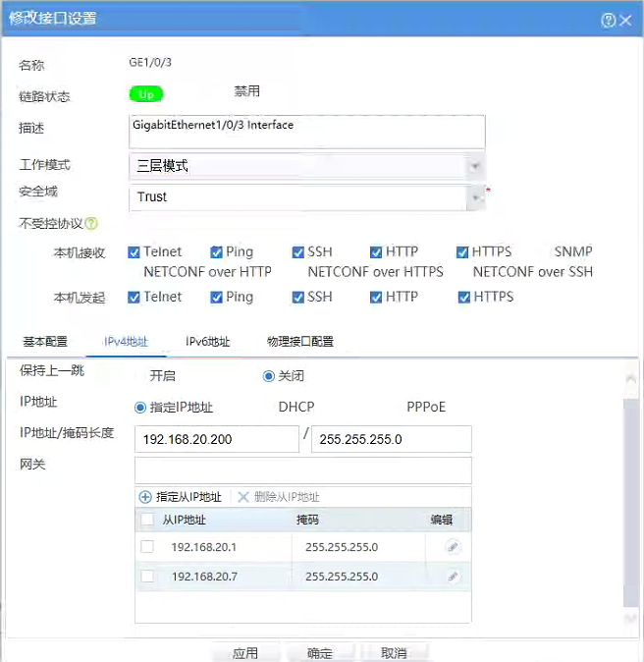The width and height of the screenshot is (644, 662).
Task: Select the 禁用 link status option
Action: [246, 90]
